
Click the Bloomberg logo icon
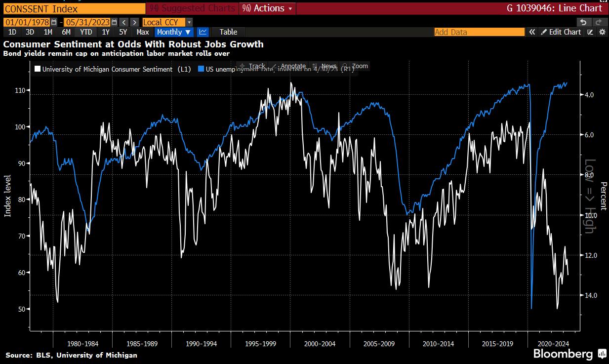[x=602, y=354]
